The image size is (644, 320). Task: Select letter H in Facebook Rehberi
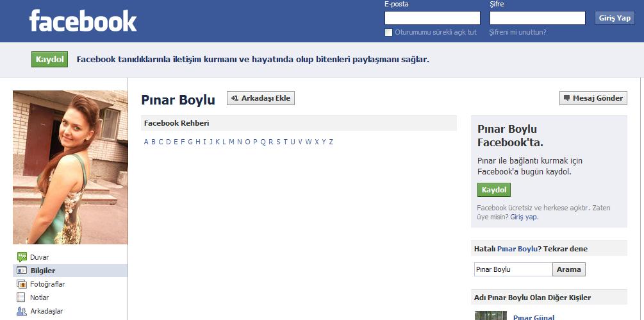pyautogui.click(x=198, y=142)
